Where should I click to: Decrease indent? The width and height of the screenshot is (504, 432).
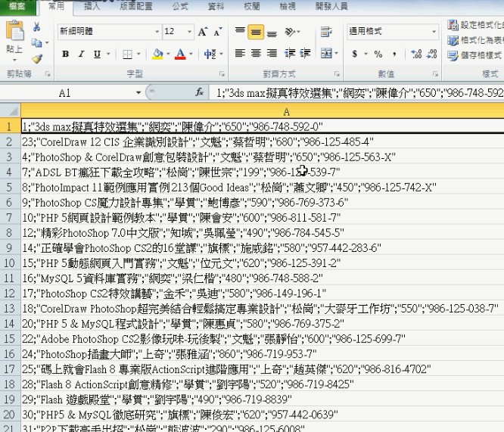(x=289, y=53)
